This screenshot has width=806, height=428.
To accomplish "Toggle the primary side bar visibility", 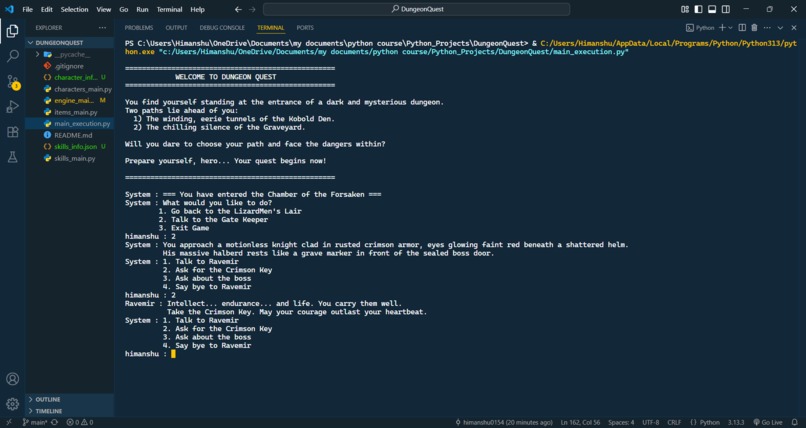I will 699,9.
